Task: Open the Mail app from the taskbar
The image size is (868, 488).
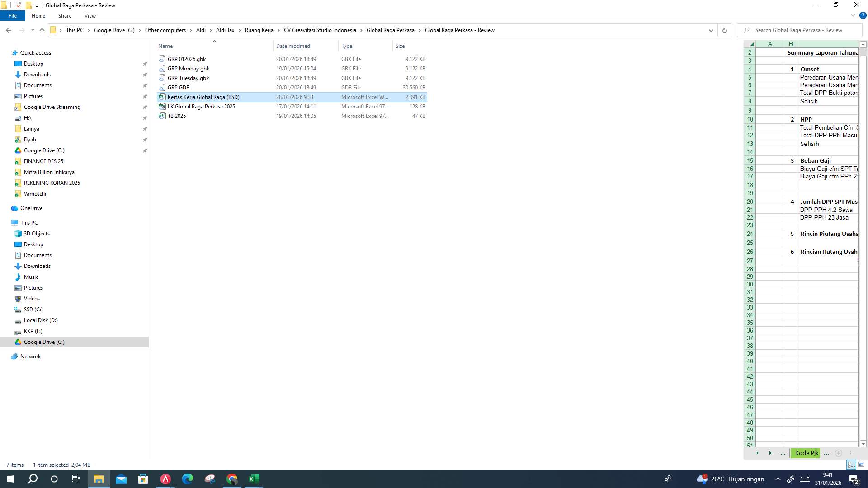Action: point(121,479)
